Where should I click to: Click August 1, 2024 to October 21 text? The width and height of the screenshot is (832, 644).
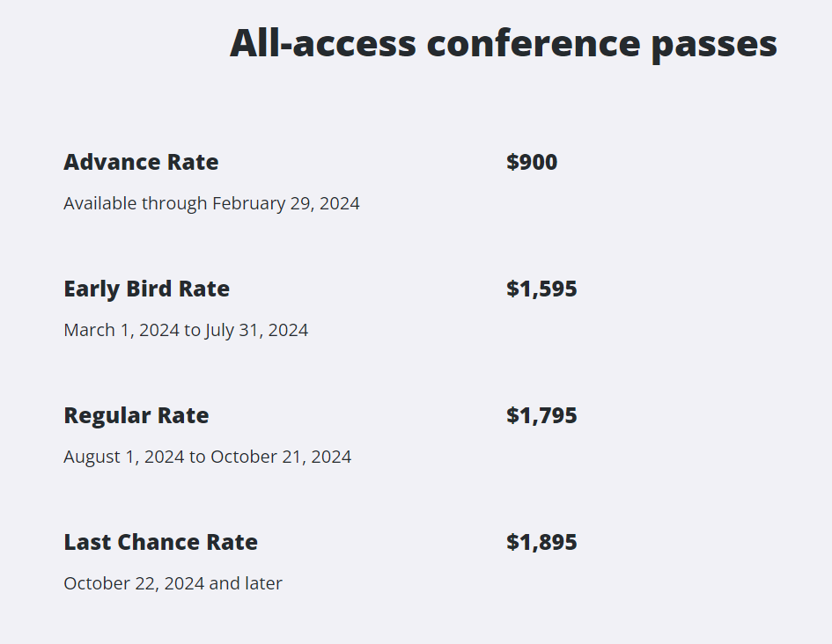point(208,457)
